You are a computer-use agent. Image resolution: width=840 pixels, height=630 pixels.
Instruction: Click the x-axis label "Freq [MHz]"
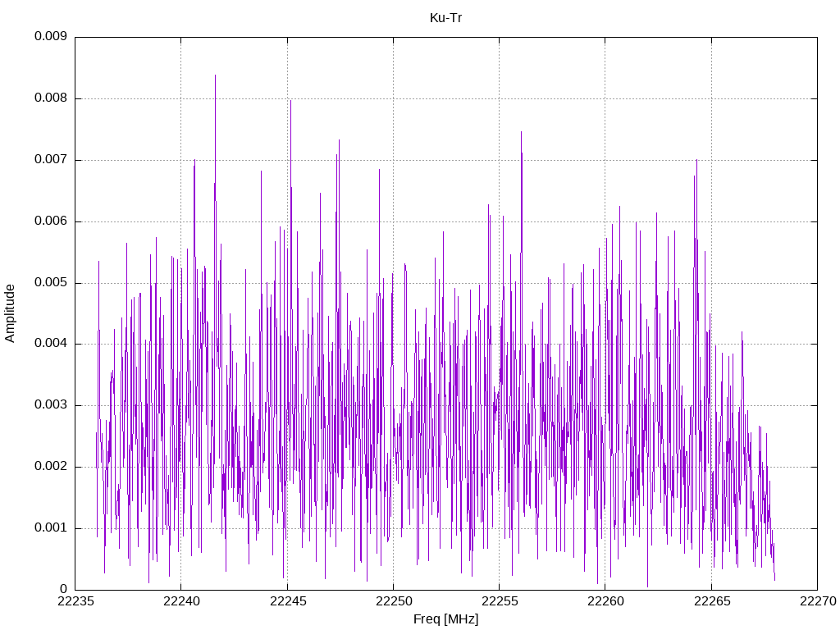445,619
